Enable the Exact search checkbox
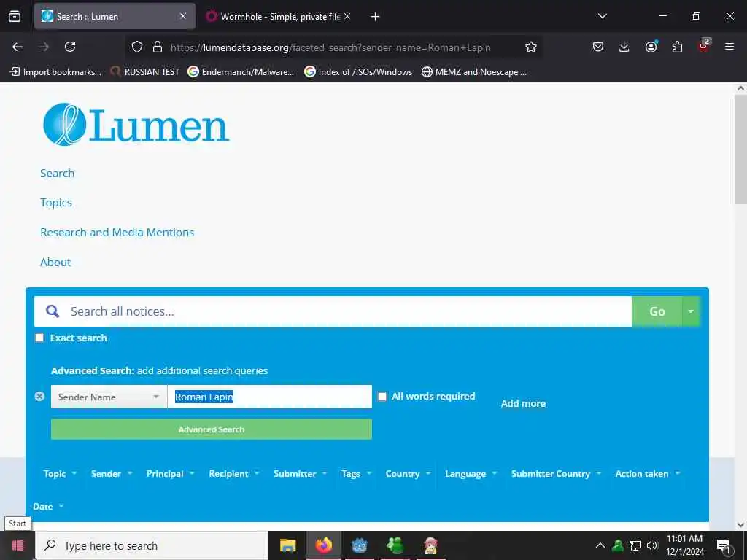Screen dimensions: 747x560 [x=39, y=338]
